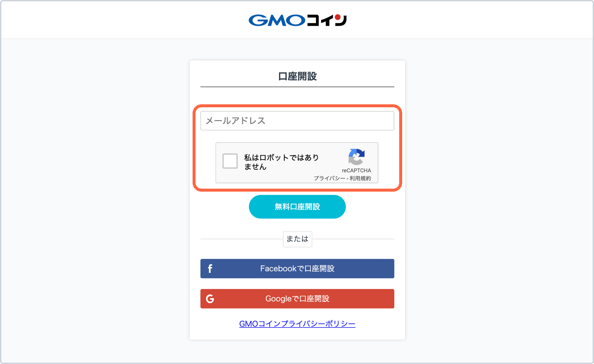
Task: Open the reCAPTCHA 利用規約 link
Action: click(360, 178)
